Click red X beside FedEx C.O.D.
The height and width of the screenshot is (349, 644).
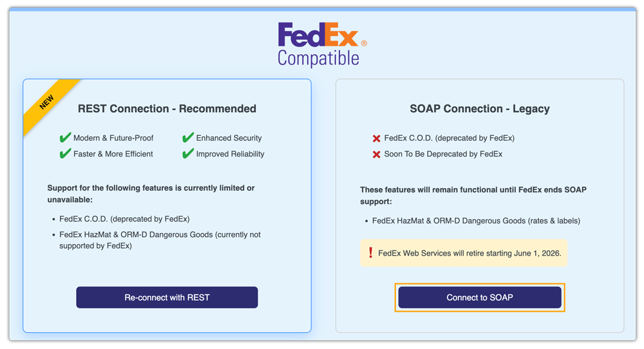pyautogui.click(x=376, y=138)
